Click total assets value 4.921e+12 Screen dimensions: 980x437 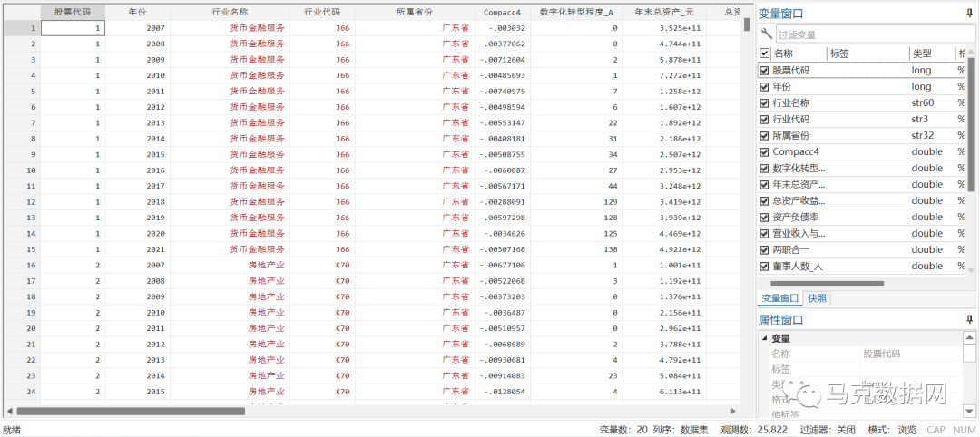click(664, 249)
